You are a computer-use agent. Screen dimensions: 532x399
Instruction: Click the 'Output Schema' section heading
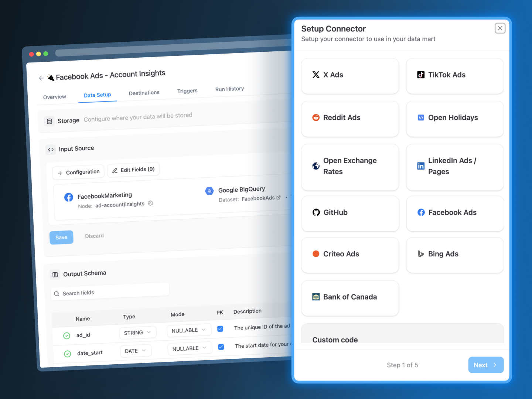(85, 274)
